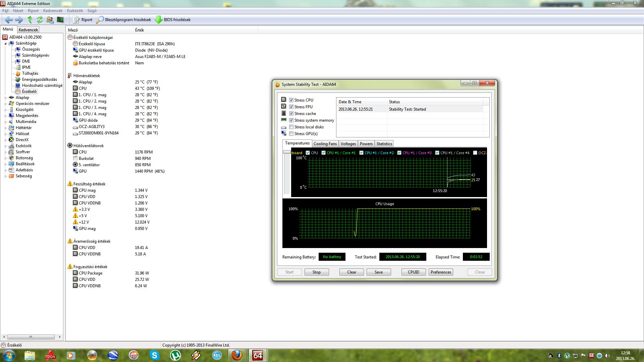Viewport: 644px width, 362px height.
Task: Open the Riport report toolbar button
Action: [83, 20]
